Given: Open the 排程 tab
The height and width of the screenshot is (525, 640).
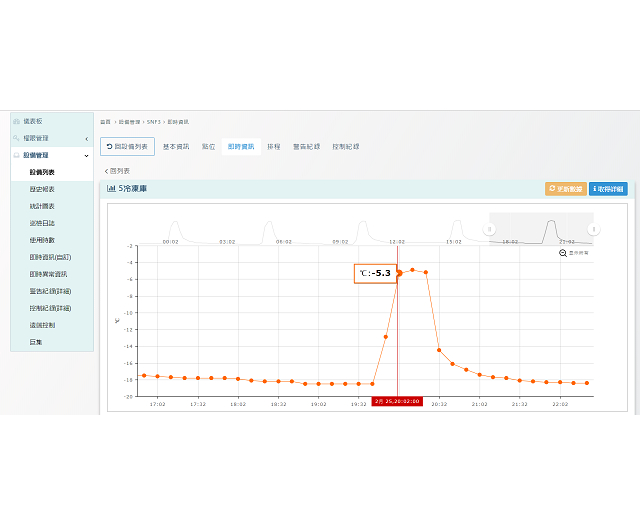Looking at the screenshot, I should click(x=273, y=147).
